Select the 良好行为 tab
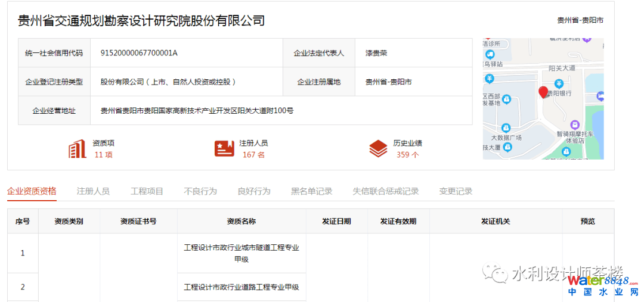The image size is (644, 302). [254, 191]
